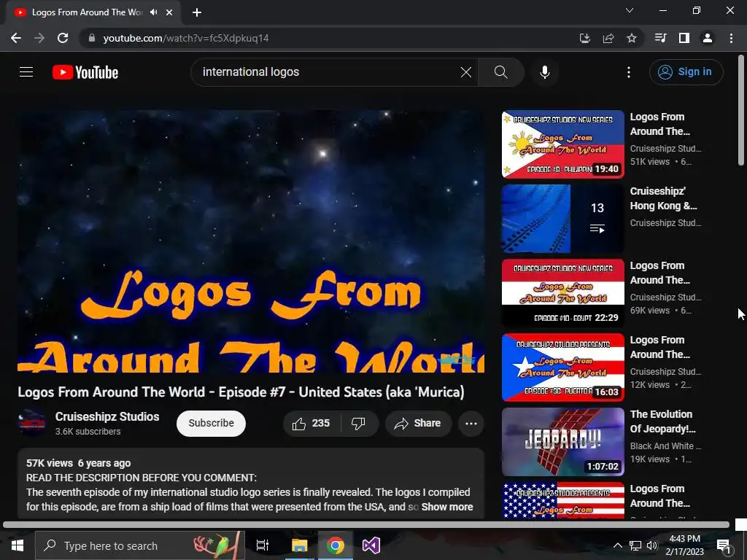The width and height of the screenshot is (747, 560).
Task: Open Chrome media control icon
Action: 660,38
